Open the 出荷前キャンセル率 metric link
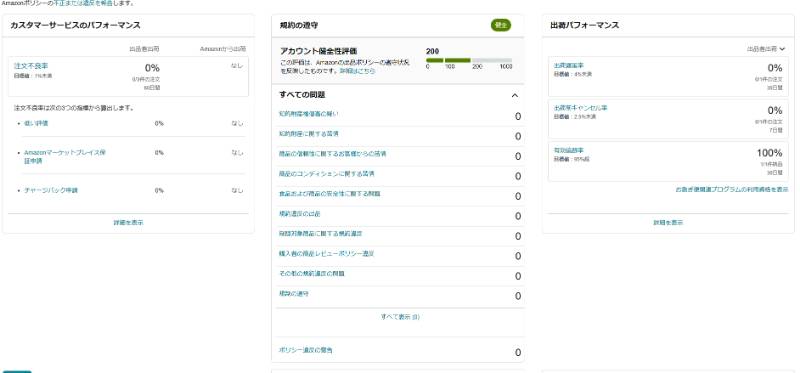The height and width of the screenshot is (373, 800). [581, 108]
